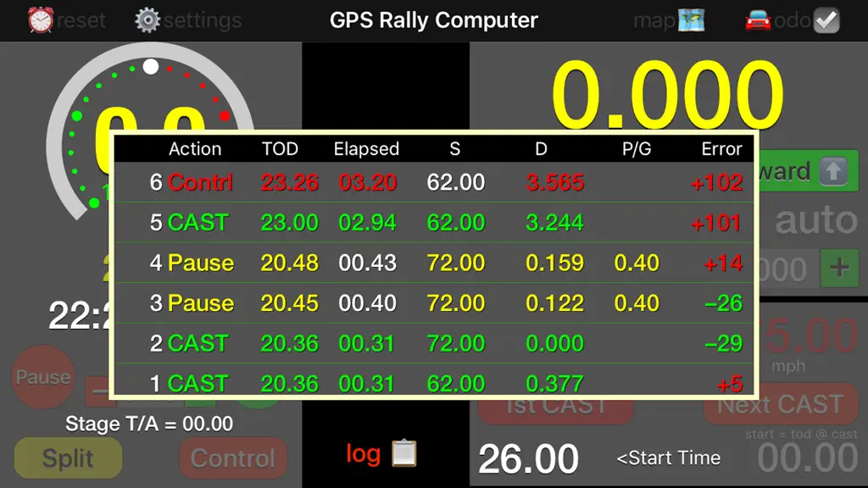Click the log clipboard icon
Image resolution: width=868 pixels, height=488 pixels.
pos(404,453)
